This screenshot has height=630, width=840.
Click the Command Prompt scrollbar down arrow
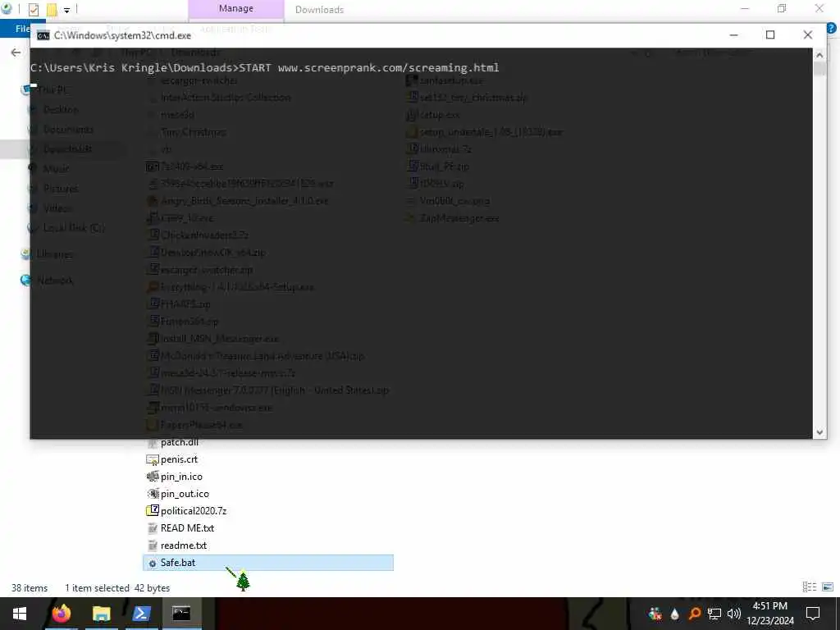819,431
